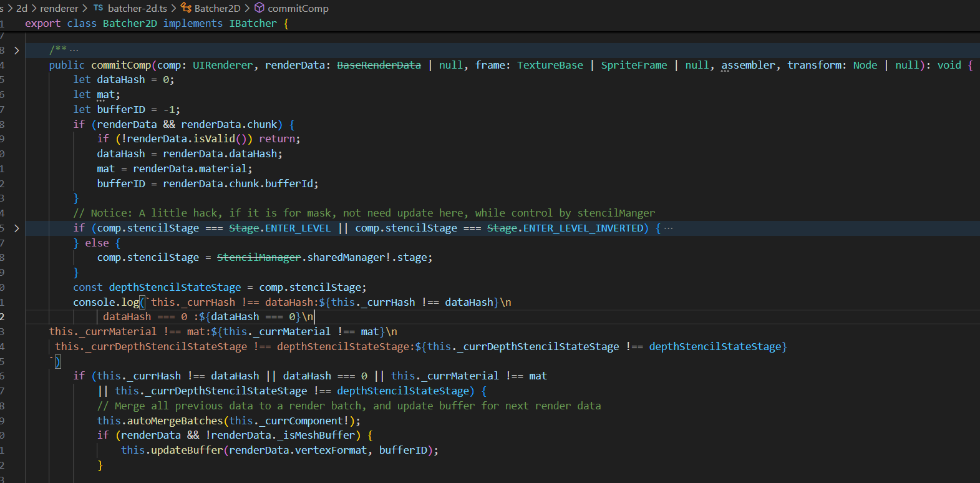This screenshot has width=980, height=483.
Task: Click the deprecated StencilManager reference
Action: click(259, 258)
